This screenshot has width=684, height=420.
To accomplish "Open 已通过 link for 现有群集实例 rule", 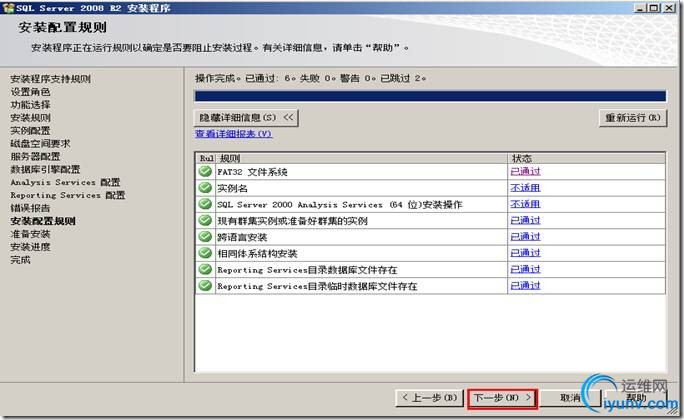I will 525,220.
